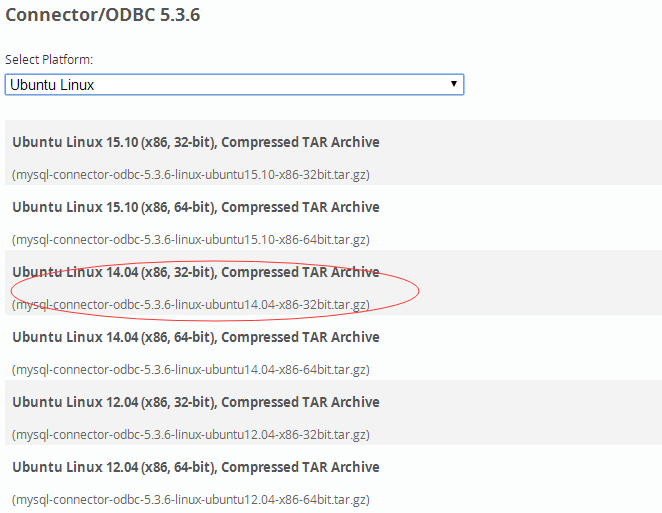The image size is (662, 513).
Task: Click filename mysql-connector-odbc-5.3.6-linux-ubuntu12.04-x86-64bit.tar.gz
Action: pos(191,500)
